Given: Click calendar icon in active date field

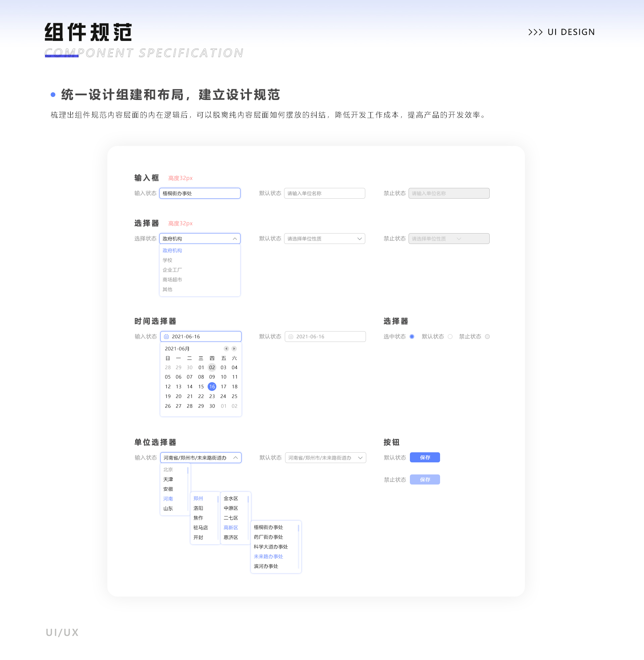Looking at the screenshot, I should click(x=166, y=337).
